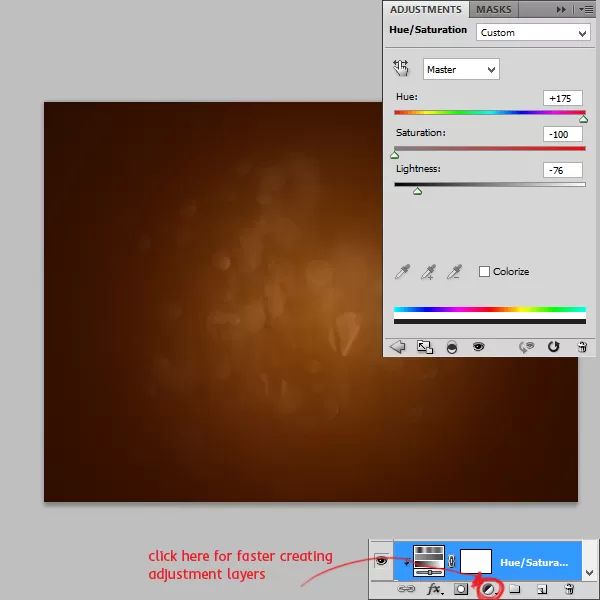Select the Hue/Saturation adjustment thumbnail
600x600 pixels.
429,561
